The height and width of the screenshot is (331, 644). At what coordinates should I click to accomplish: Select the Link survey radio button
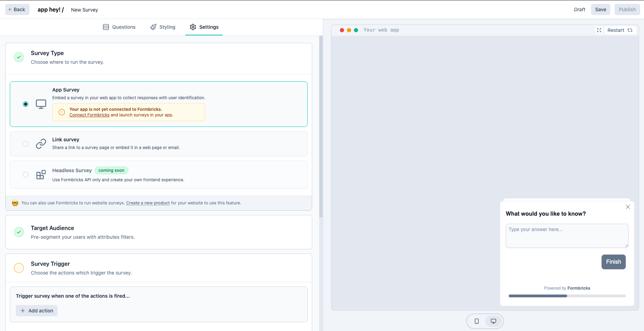pyautogui.click(x=26, y=144)
